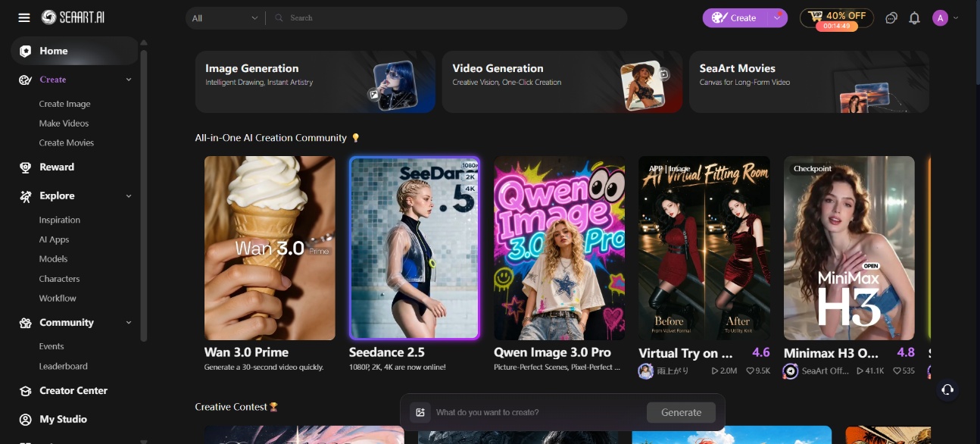Open the AI Virtual Fitting Room thumbnail

tap(704, 248)
